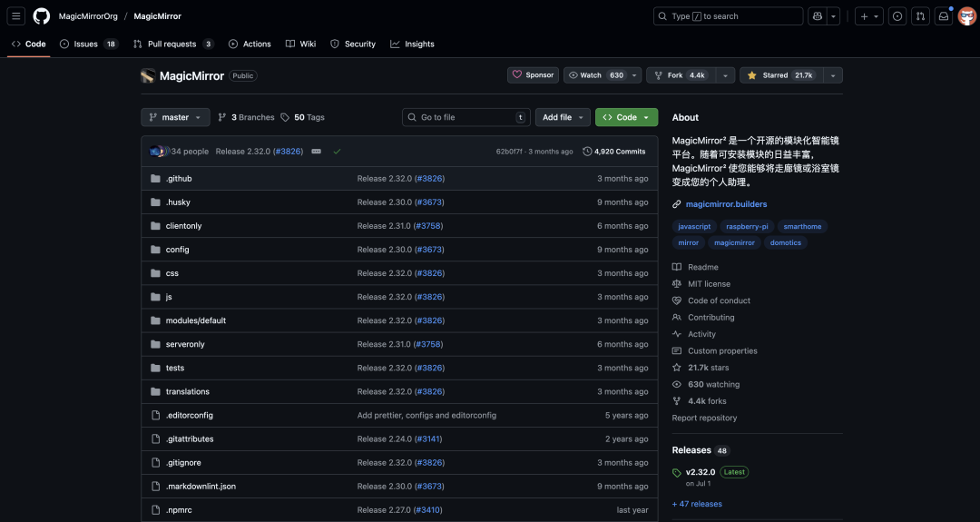View the green check status icon

click(337, 152)
